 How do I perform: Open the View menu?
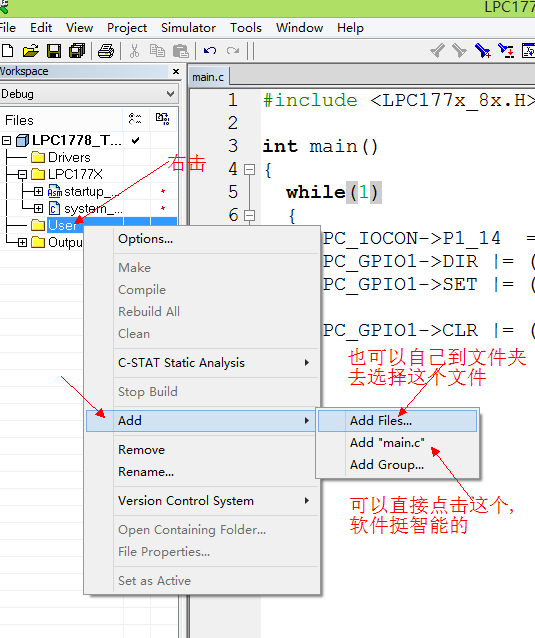pos(79,28)
